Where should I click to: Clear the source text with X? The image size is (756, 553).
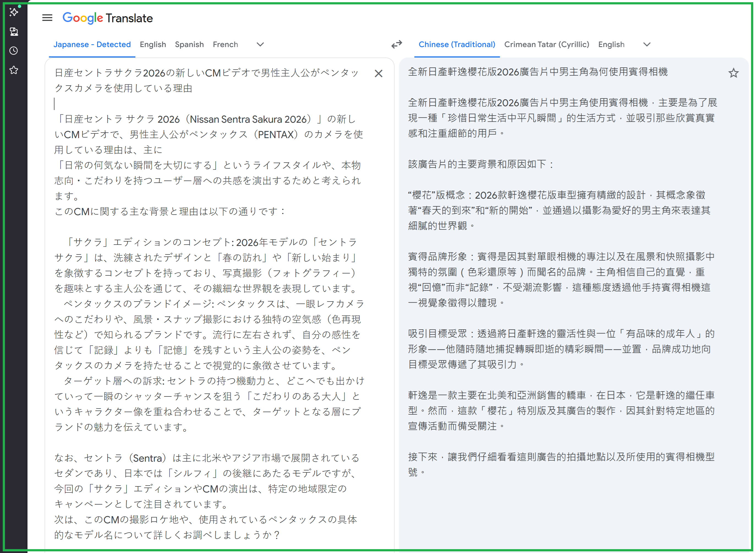point(378,73)
